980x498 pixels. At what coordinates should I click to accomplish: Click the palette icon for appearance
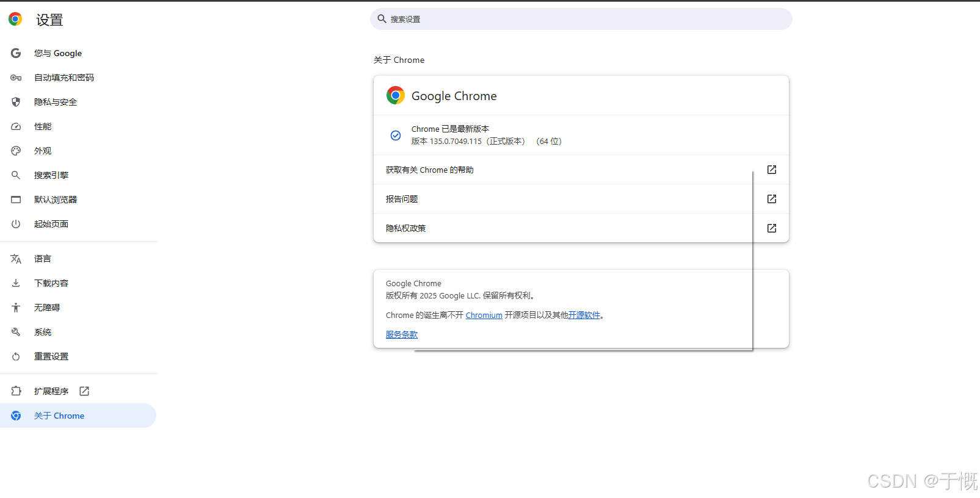click(16, 151)
